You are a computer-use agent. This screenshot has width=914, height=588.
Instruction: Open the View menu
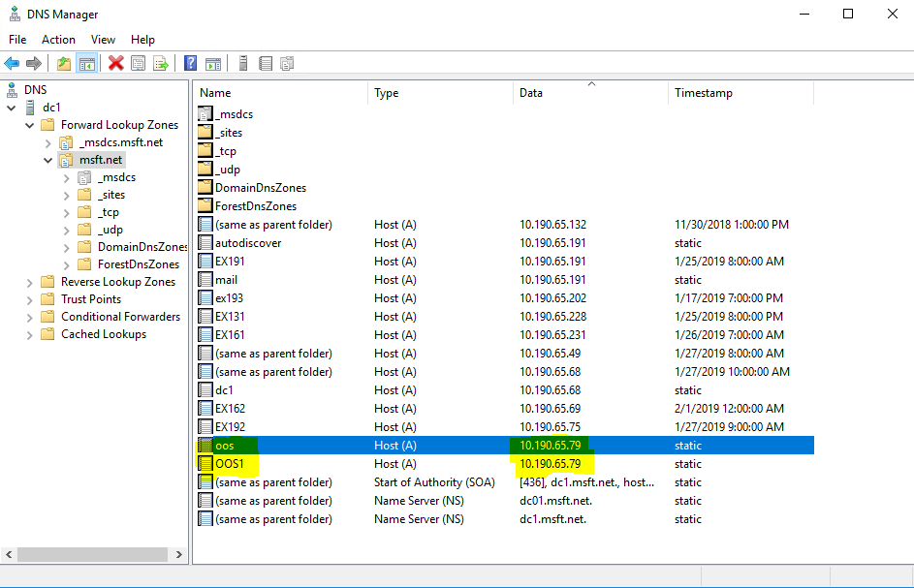[x=103, y=40]
